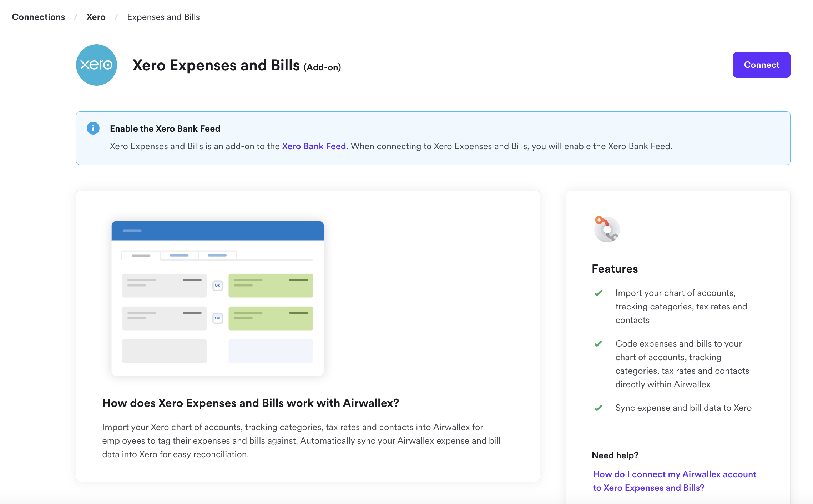Click How does Xero Expenses work heading
The image size is (813, 504).
[251, 403]
